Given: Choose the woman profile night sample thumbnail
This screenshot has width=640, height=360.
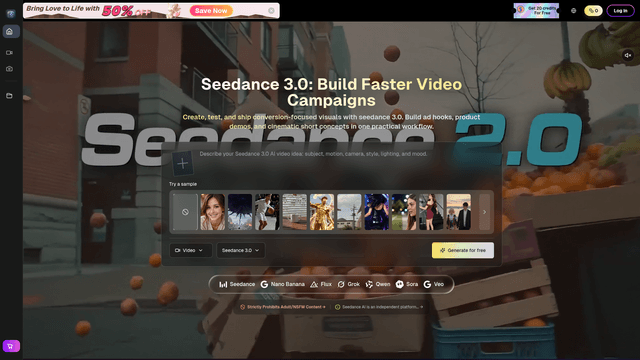Looking at the screenshot, I should click(404, 212).
